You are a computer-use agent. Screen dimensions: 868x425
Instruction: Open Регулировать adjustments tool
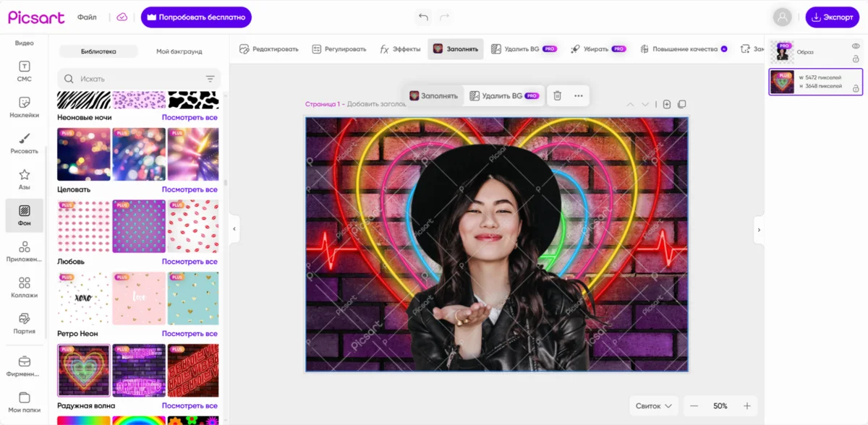click(339, 49)
